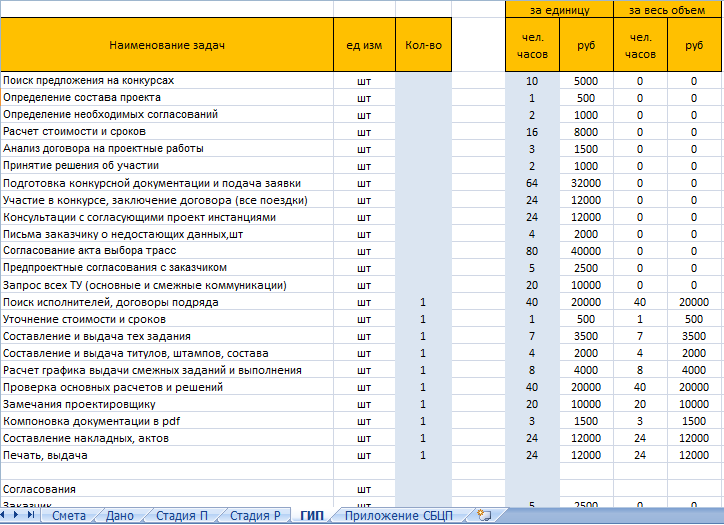Click empty Кол-во cell for Расчет стоимости и сроков

423,132
